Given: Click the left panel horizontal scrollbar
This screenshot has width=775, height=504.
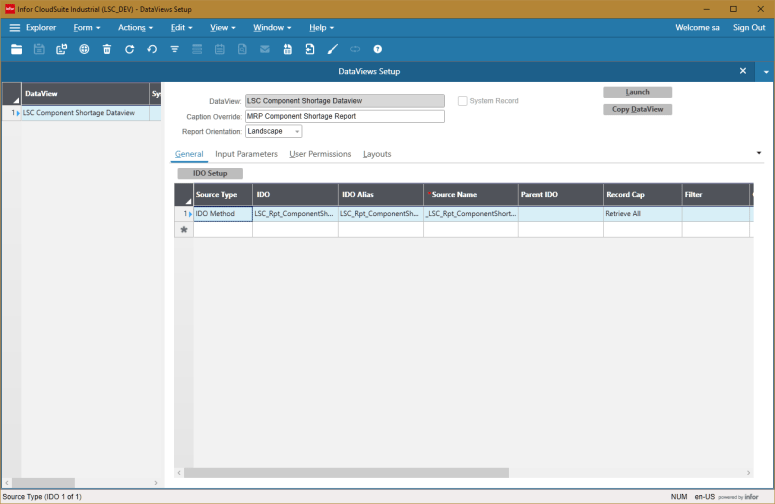Looking at the screenshot, I should click(x=43, y=483).
